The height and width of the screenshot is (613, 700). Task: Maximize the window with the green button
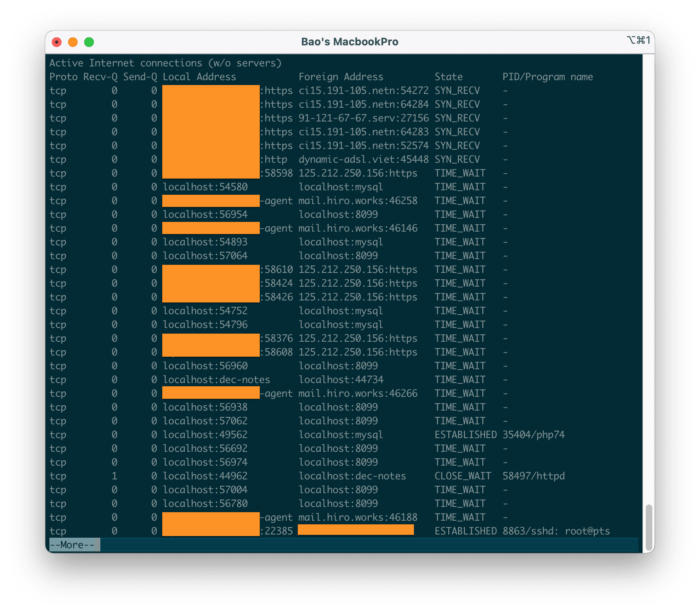tap(89, 42)
